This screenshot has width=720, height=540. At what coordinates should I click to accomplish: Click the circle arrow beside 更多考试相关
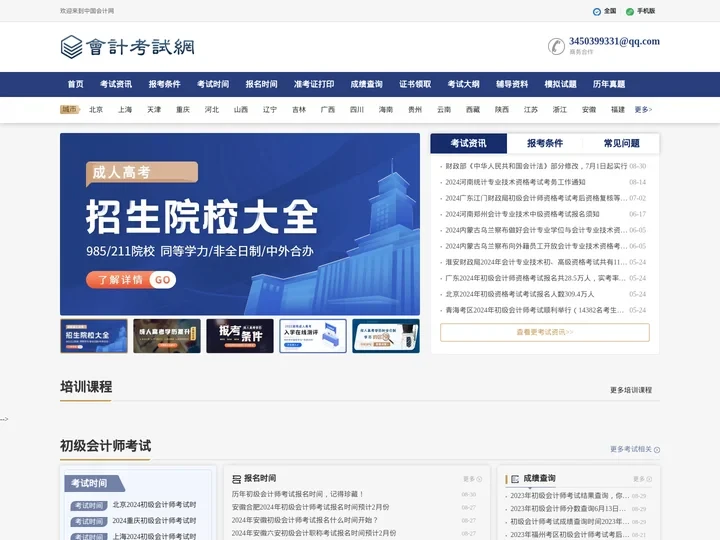tap(657, 450)
